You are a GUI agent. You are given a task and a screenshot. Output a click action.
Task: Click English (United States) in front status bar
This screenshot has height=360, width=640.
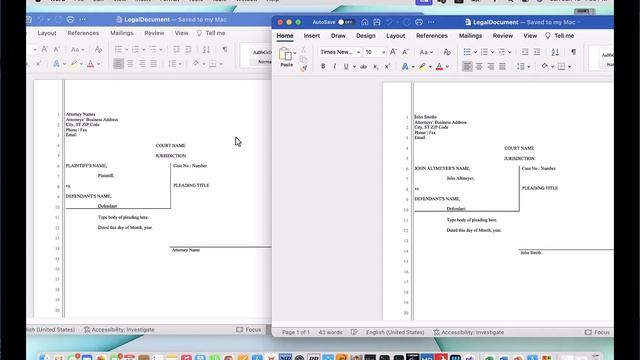[395, 332]
